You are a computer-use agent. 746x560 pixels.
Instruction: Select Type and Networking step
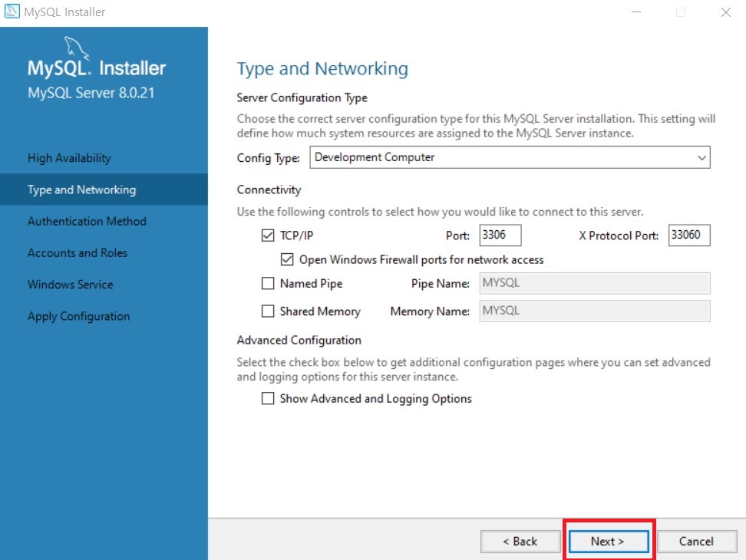click(104, 189)
